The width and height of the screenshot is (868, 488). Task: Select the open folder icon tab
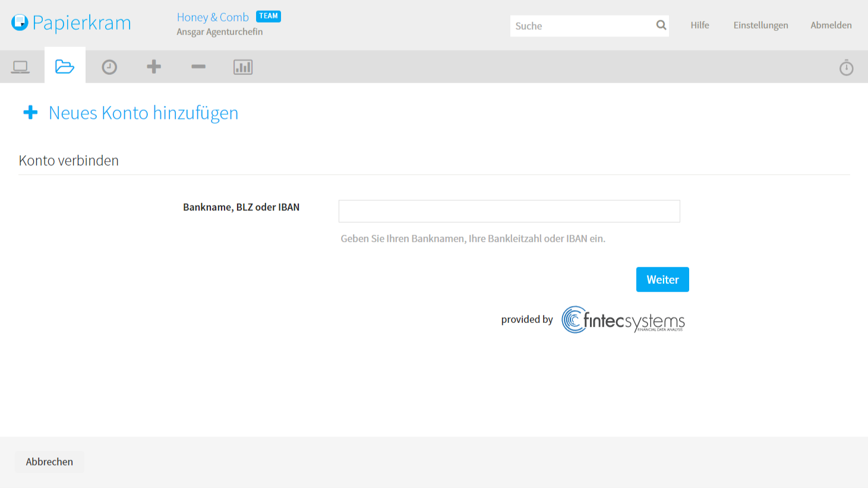pyautogui.click(x=65, y=66)
